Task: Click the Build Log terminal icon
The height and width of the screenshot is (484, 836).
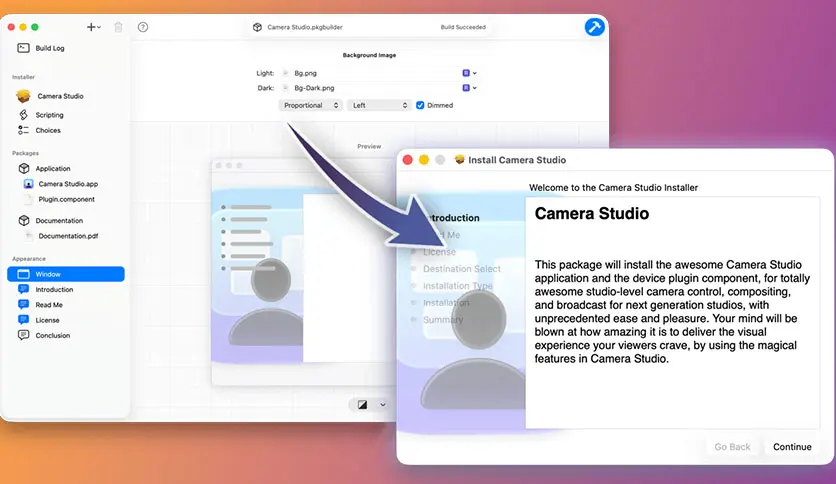Action: tap(23, 48)
